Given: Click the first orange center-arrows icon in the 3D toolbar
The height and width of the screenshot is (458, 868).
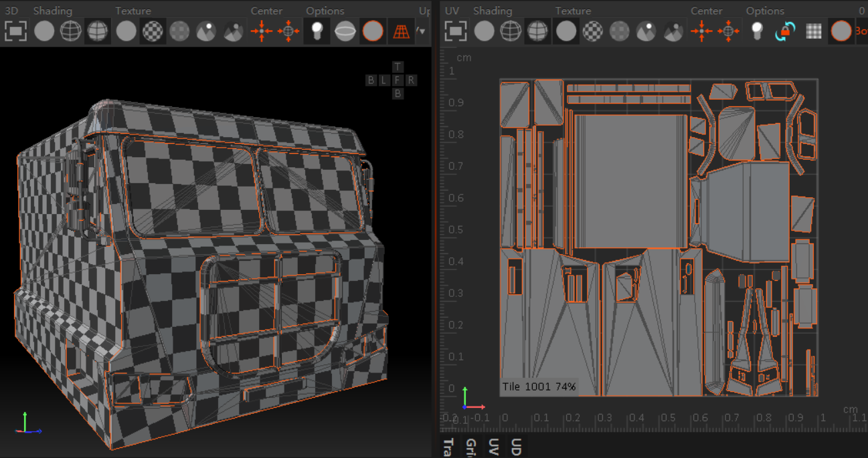Looking at the screenshot, I should pos(261,31).
